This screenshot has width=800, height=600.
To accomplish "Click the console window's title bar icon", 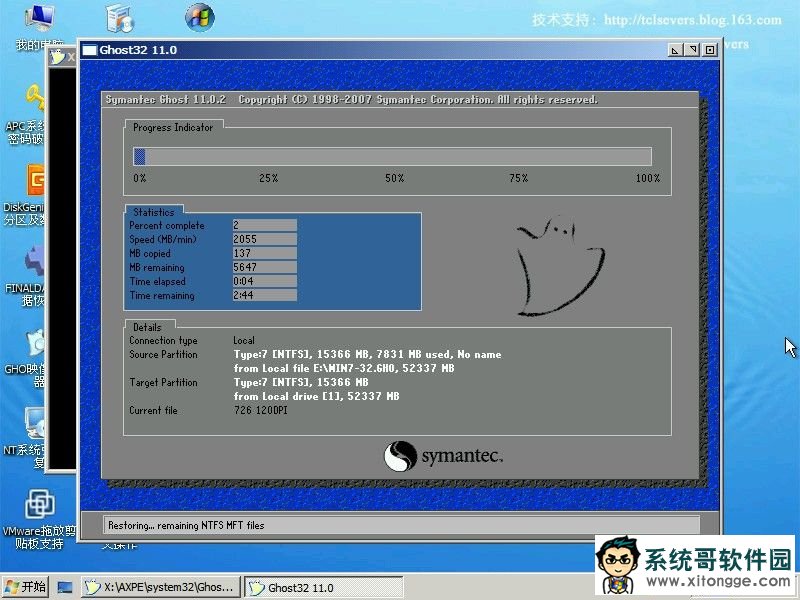I will pos(58,57).
